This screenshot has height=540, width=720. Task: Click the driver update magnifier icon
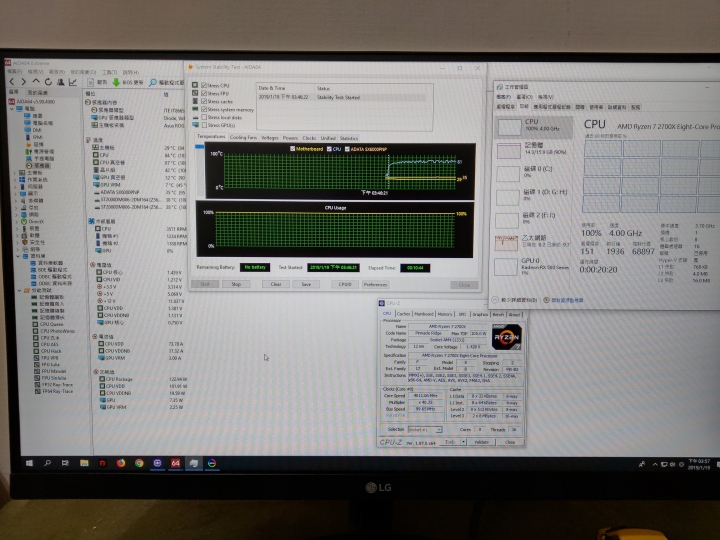pos(153,82)
